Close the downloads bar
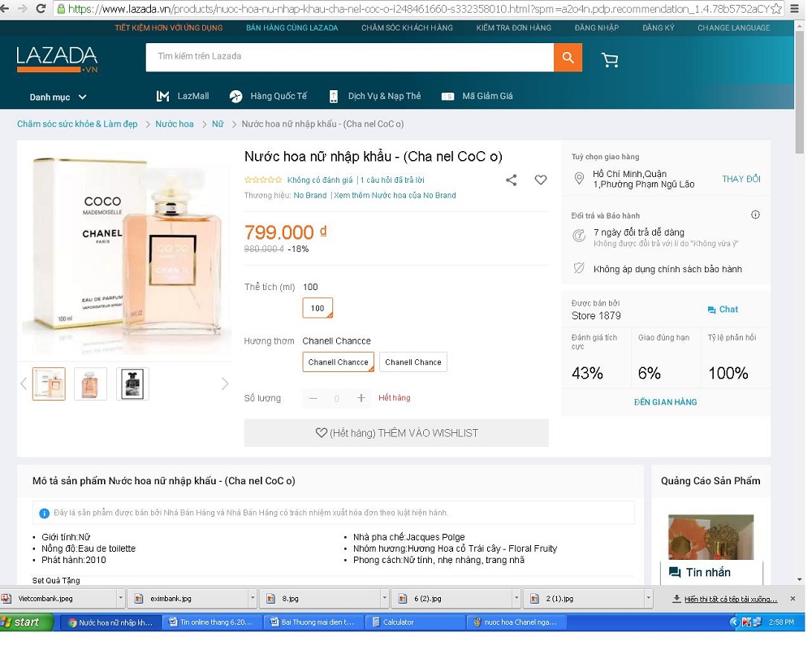Screen dimensions: 812x650 [793, 599]
